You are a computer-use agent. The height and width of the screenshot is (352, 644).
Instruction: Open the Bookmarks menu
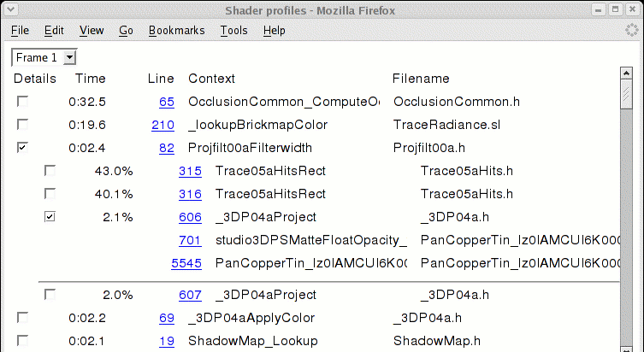click(x=176, y=30)
